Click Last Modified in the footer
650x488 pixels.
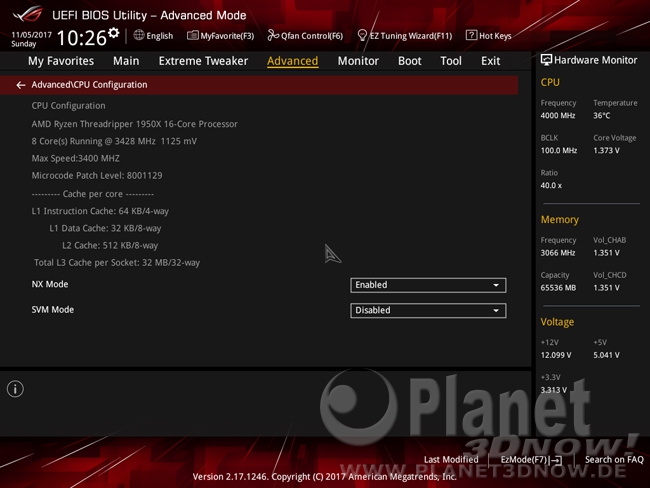(451, 459)
